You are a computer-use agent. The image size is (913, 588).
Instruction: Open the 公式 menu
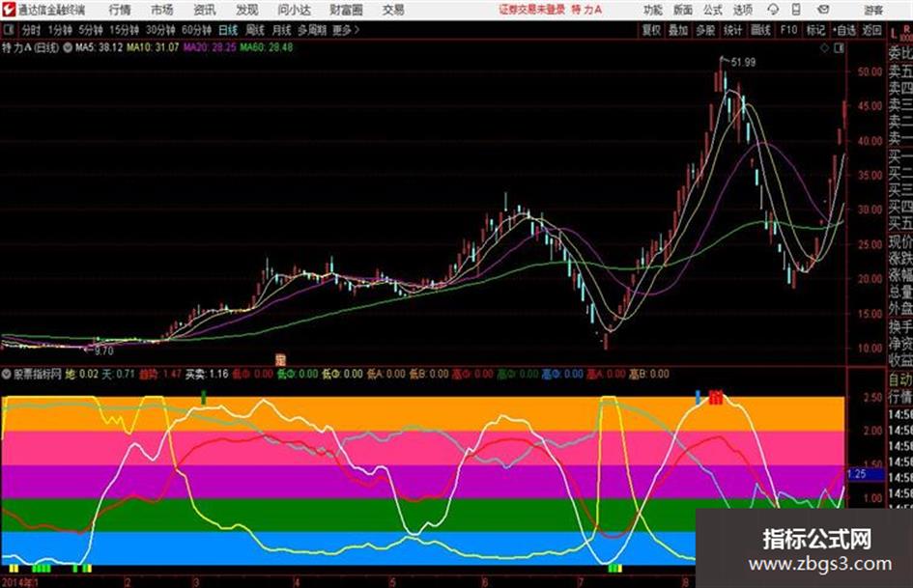tap(713, 10)
